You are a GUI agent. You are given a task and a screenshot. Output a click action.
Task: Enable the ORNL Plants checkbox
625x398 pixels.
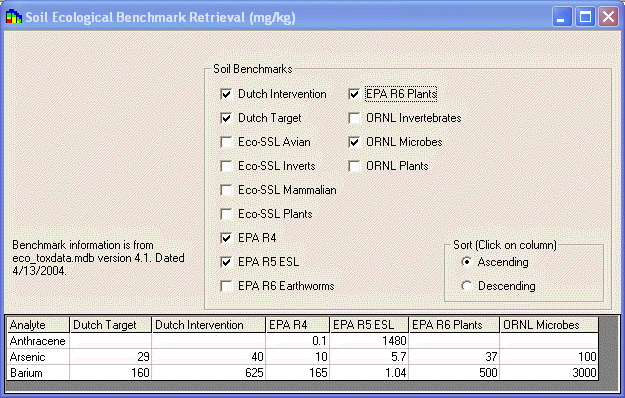coord(354,166)
